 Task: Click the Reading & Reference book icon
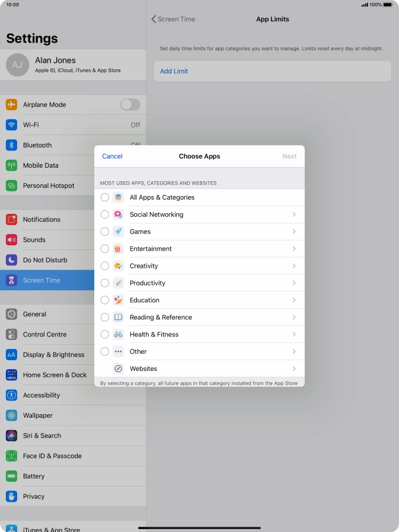pos(118,317)
